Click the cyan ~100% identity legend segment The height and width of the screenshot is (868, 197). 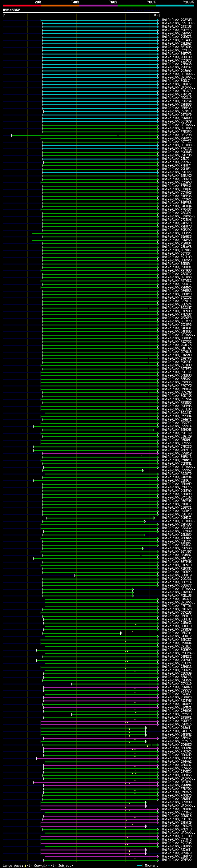175,6
